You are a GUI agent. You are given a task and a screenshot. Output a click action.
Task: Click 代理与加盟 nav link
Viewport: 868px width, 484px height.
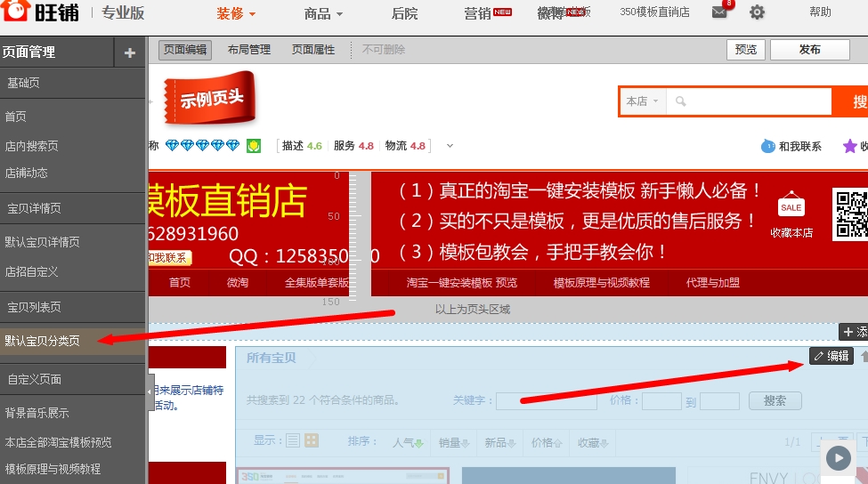click(x=712, y=283)
